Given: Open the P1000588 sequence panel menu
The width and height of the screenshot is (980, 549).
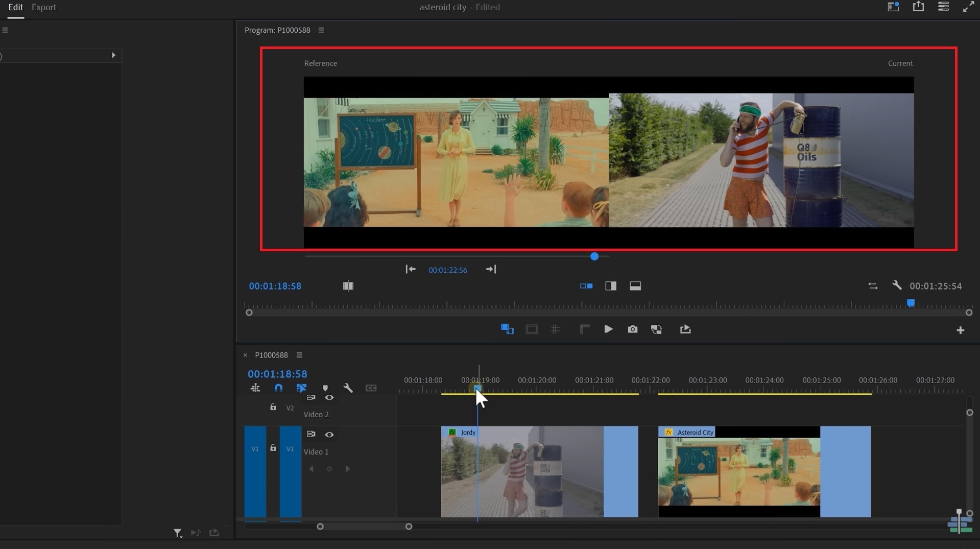Looking at the screenshot, I should 300,355.
